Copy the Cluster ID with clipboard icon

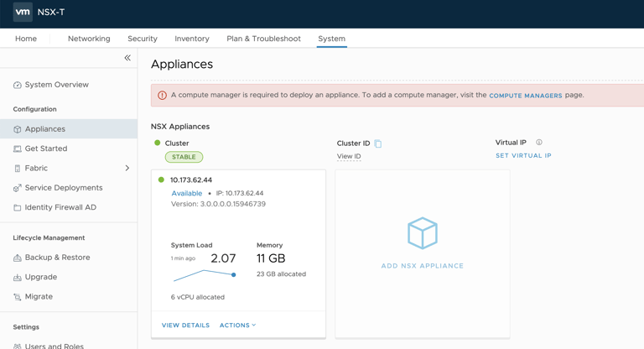pos(378,143)
